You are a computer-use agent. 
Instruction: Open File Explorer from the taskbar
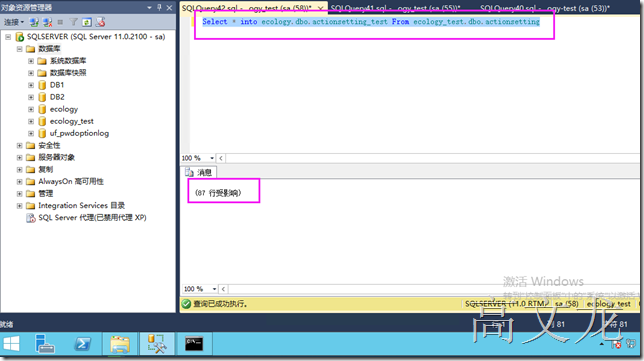pyautogui.click(x=120, y=344)
